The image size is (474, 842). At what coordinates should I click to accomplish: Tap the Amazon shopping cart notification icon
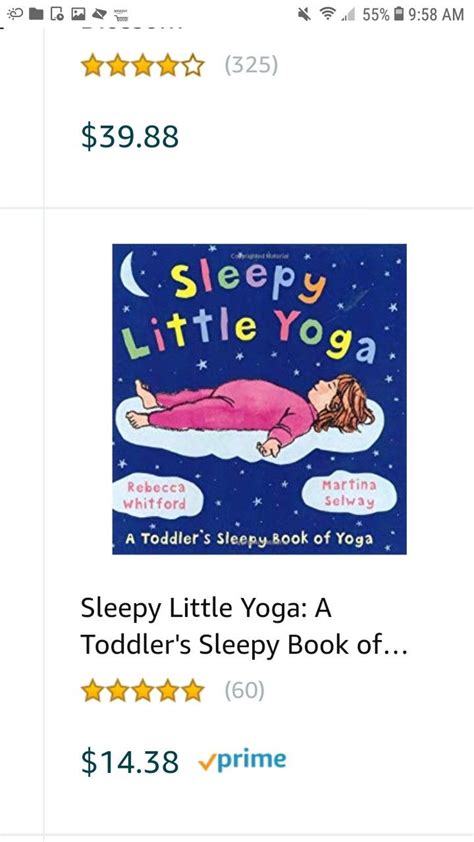click(x=121, y=13)
